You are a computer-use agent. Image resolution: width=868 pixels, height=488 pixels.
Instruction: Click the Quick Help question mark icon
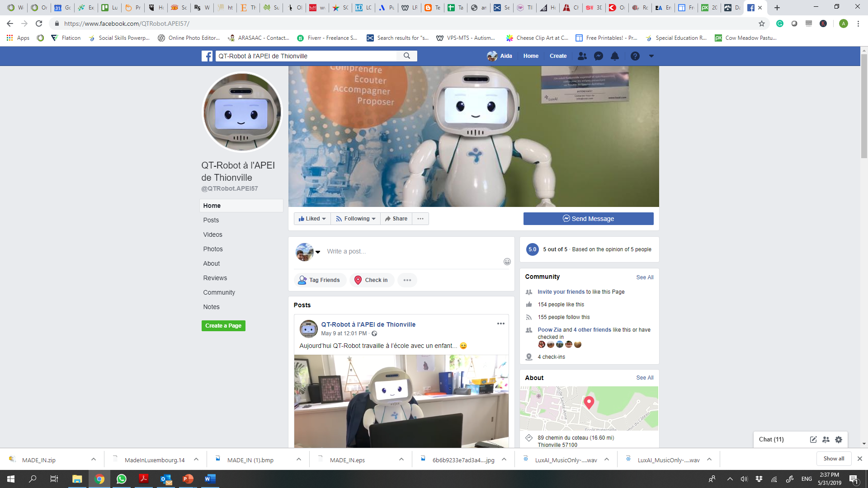pyautogui.click(x=635, y=56)
